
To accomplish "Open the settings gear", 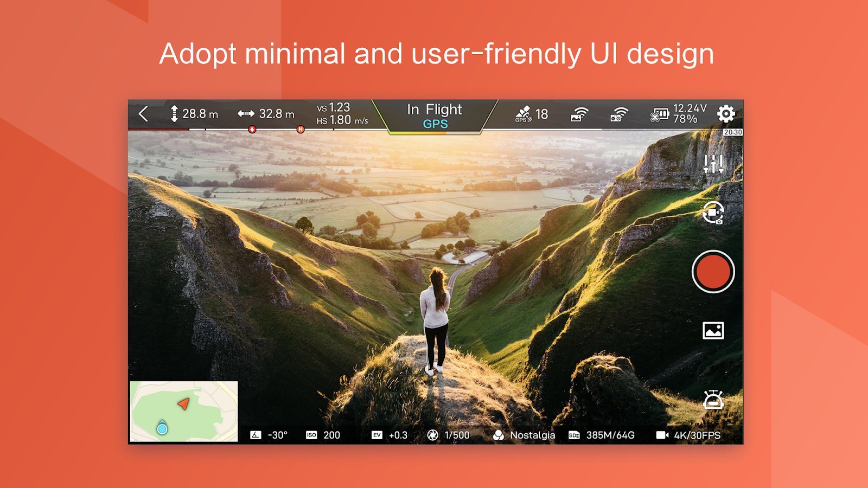I will click(x=726, y=114).
